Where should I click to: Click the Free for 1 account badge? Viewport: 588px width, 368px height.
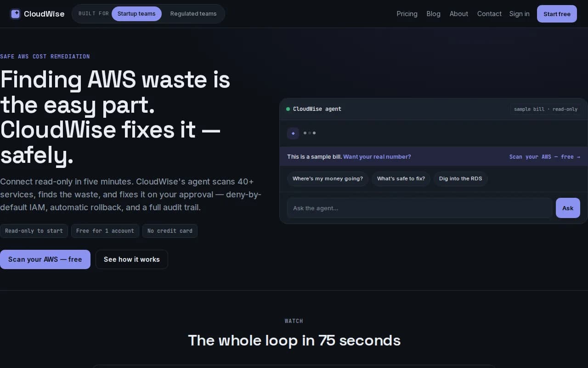click(105, 231)
